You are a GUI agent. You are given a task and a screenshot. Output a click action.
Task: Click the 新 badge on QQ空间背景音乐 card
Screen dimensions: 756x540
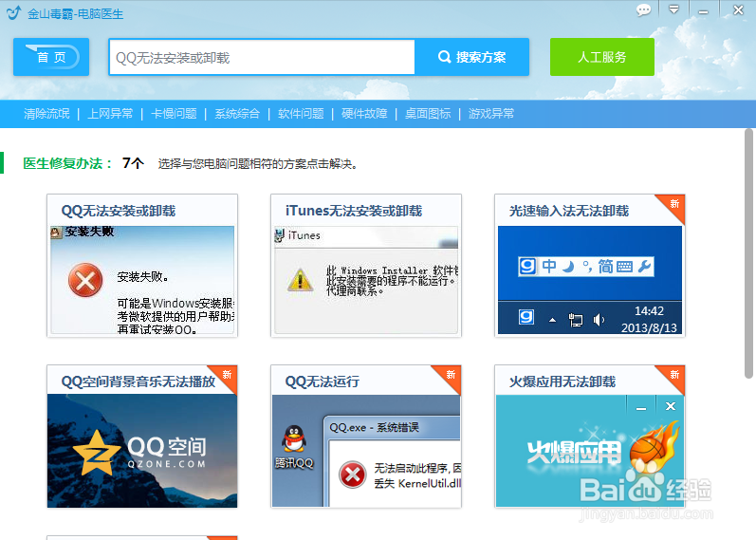click(226, 376)
